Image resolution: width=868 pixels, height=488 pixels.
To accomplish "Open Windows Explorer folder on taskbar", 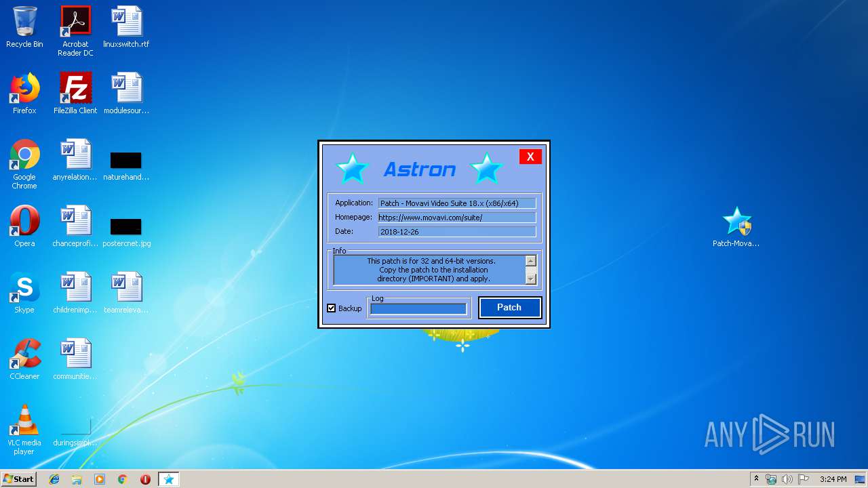I will 77,479.
